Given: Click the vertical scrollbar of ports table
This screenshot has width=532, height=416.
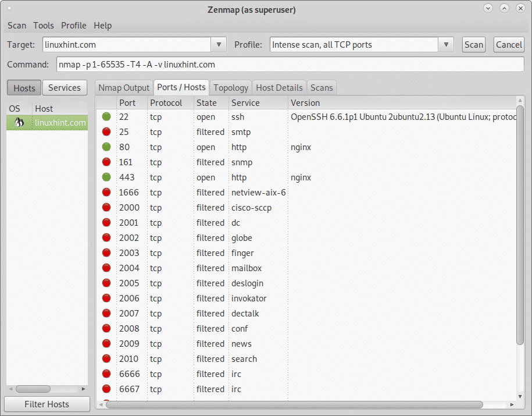Looking at the screenshot, I should coord(520,225).
